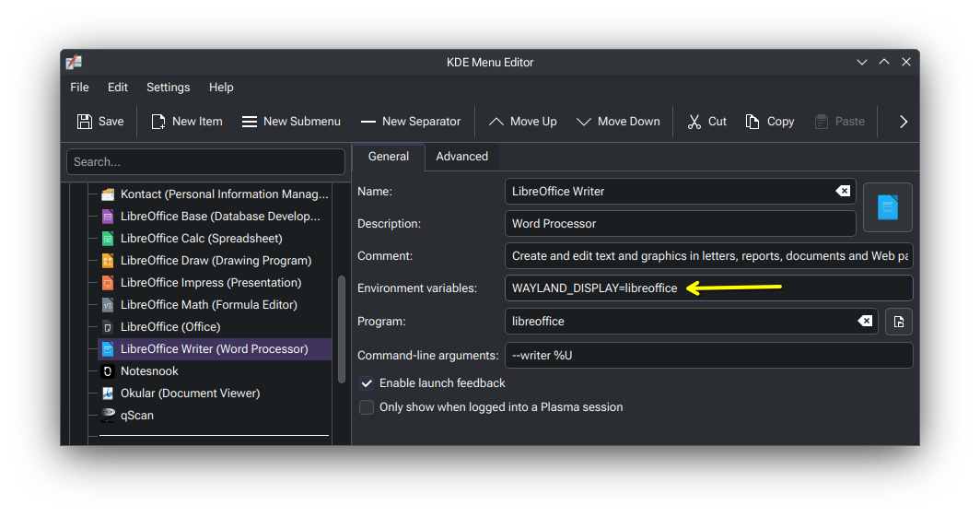Screen dimensions: 980x517
Task: Focus the Environment variables input field
Action: tap(709, 288)
